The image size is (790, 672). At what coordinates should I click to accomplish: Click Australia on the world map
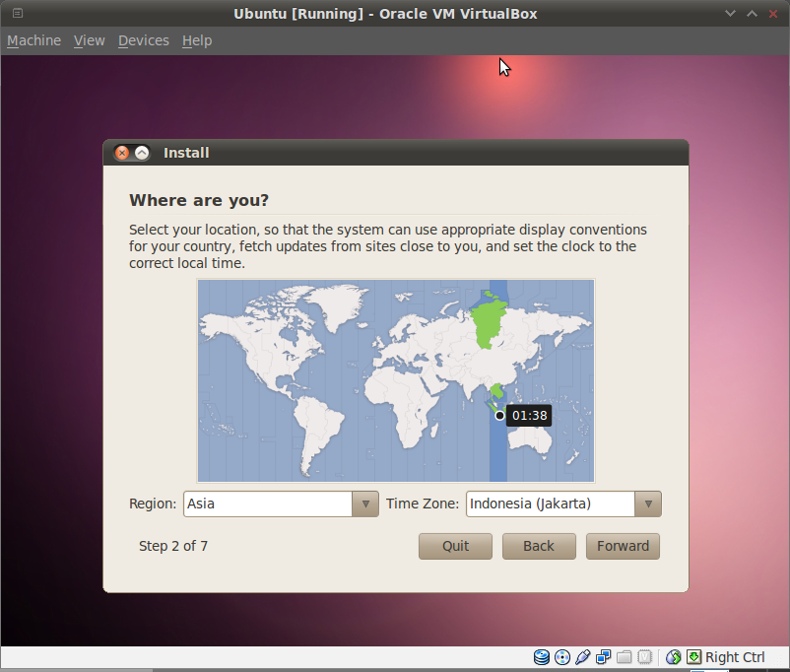coord(530,439)
